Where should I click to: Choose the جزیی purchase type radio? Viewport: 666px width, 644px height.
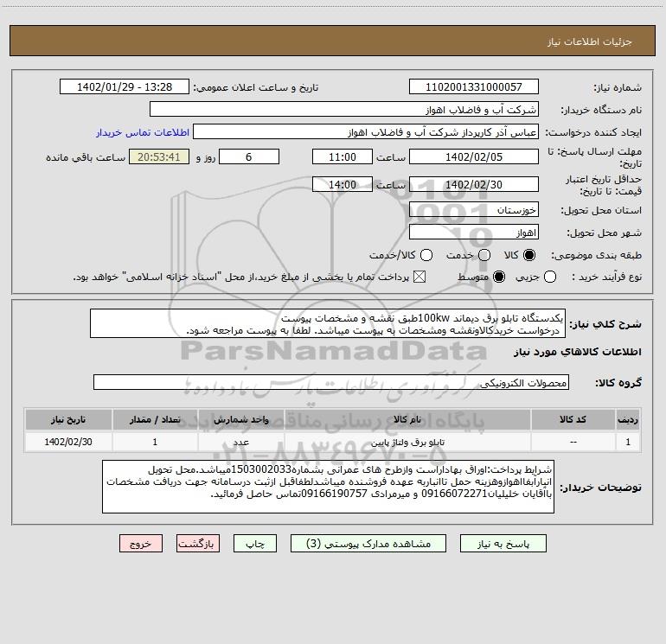coord(550,277)
